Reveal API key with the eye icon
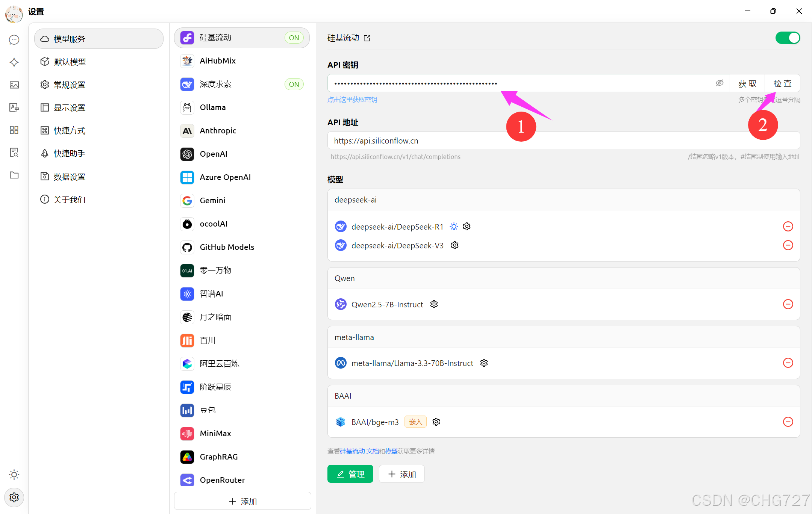The height and width of the screenshot is (514, 812). point(720,83)
